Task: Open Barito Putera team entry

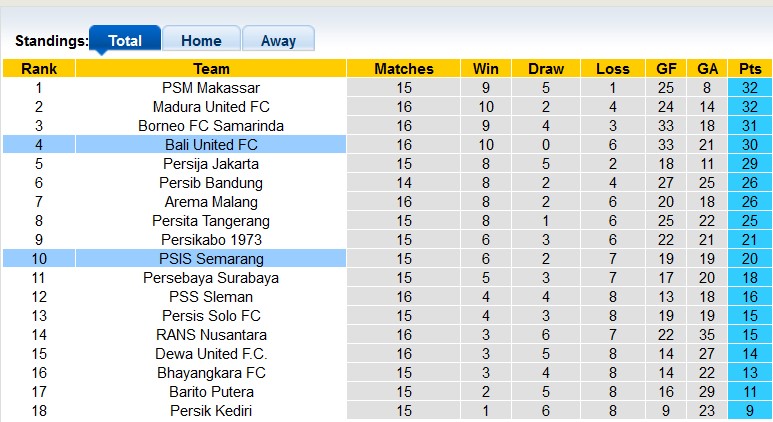Action: pos(211,392)
